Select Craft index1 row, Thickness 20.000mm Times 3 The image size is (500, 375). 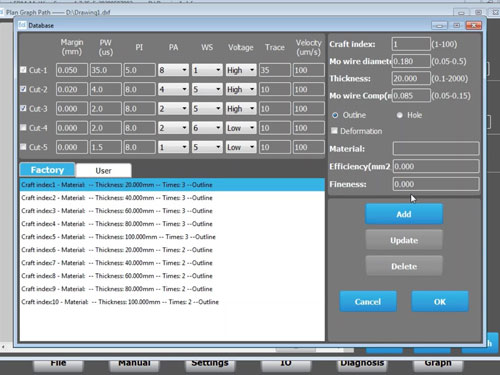pos(172,185)
